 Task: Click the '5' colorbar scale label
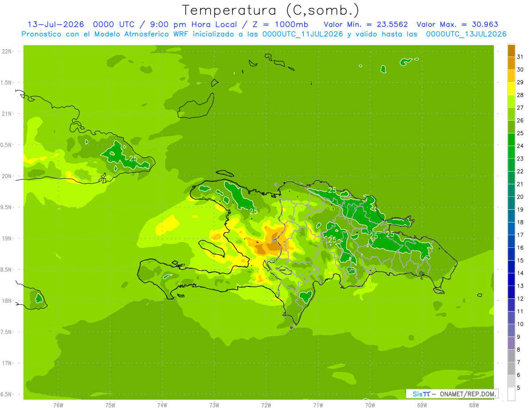click(x=519, y=388)
